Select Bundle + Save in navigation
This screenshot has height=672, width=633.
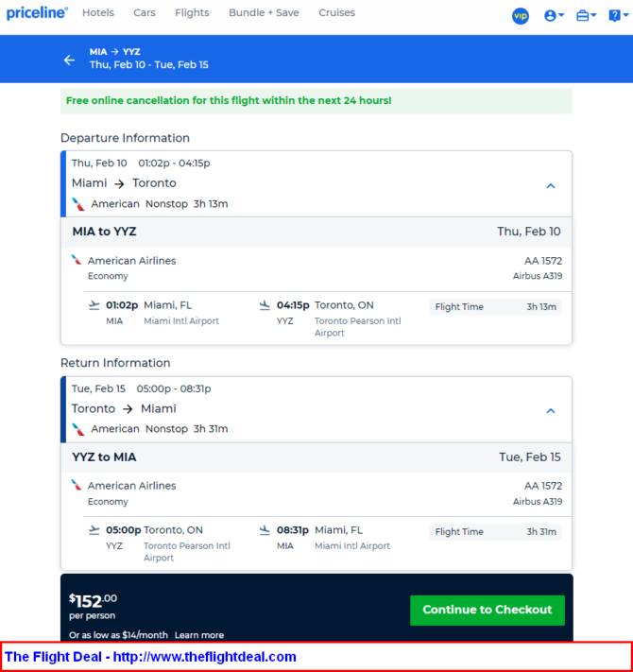pyautogui.click(x=264, y=13)
